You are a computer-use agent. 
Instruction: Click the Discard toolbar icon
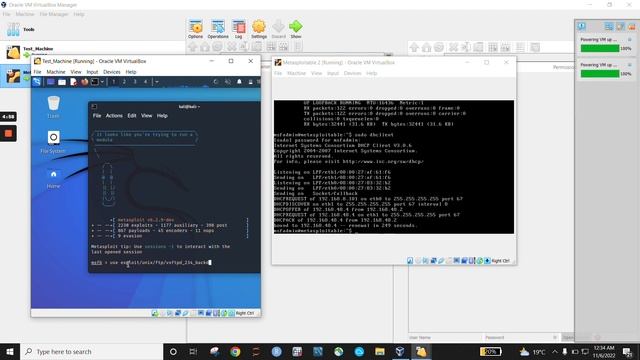coord(279,29)
